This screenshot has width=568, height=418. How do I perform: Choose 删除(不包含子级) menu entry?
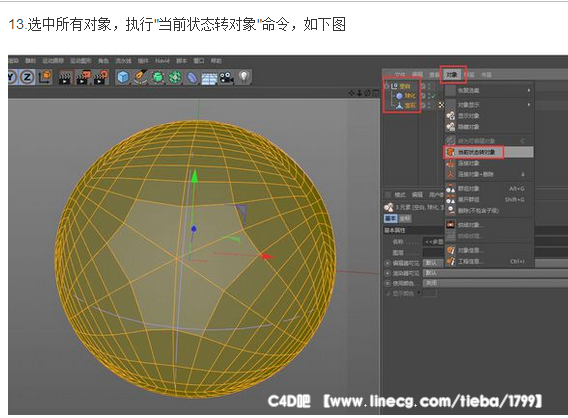pyautogui.click(x=489, y=210)
